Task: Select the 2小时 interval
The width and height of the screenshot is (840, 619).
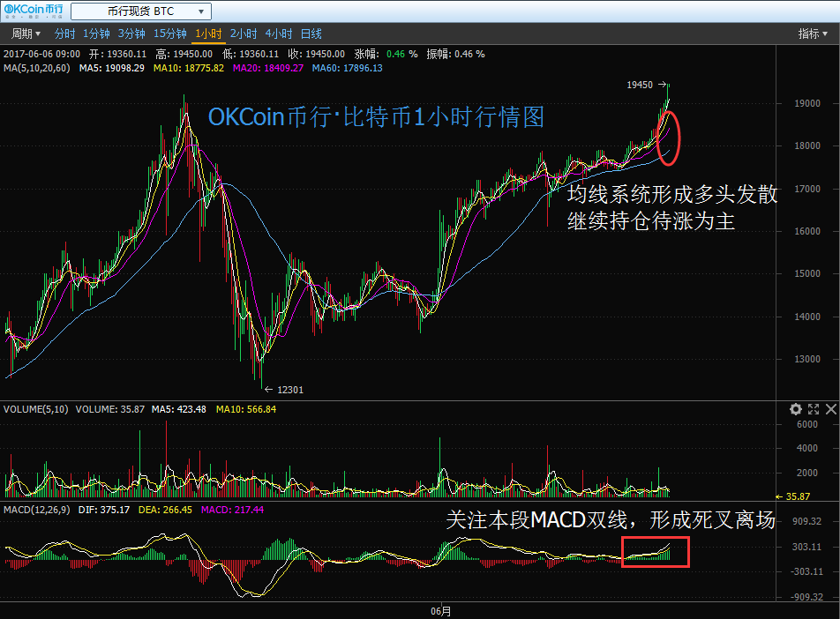Action: tap(244, 34)
